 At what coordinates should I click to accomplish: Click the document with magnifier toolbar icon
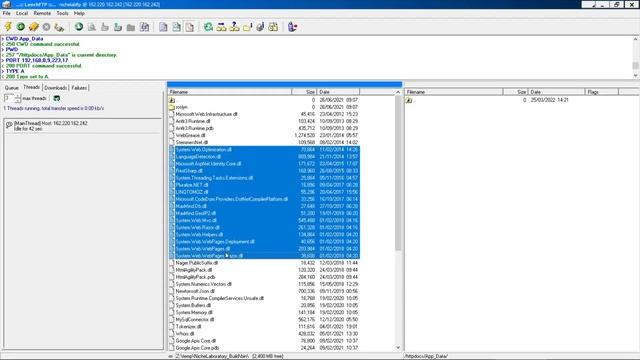coord(92,27)
